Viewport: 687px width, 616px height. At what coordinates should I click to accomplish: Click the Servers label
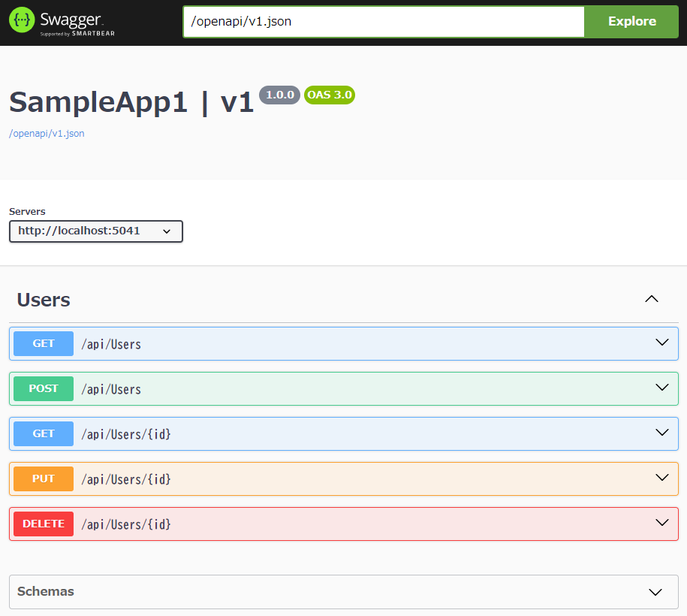(x=27, y=211)
